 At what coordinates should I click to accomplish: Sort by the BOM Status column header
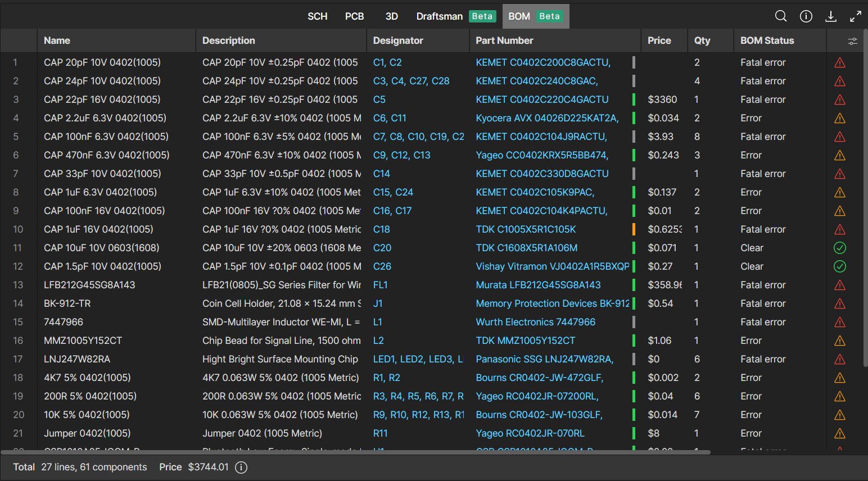point(767,40)
